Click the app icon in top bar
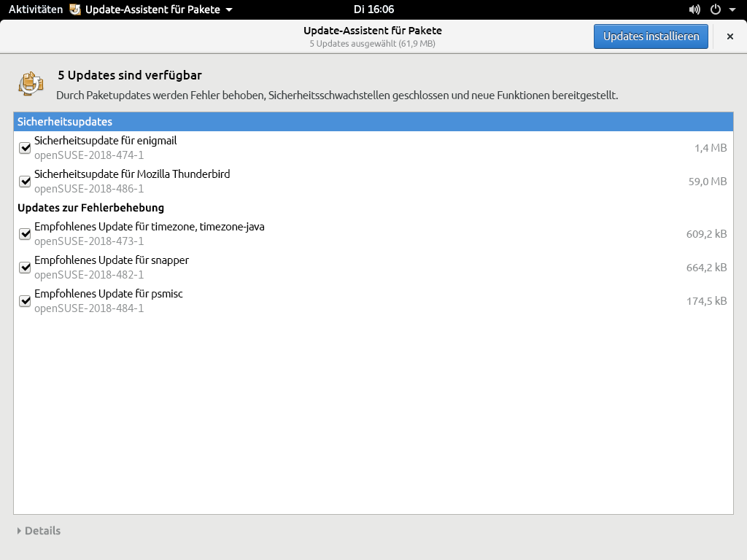This screenshot has width=747, height=560. (x=75, y=9)
